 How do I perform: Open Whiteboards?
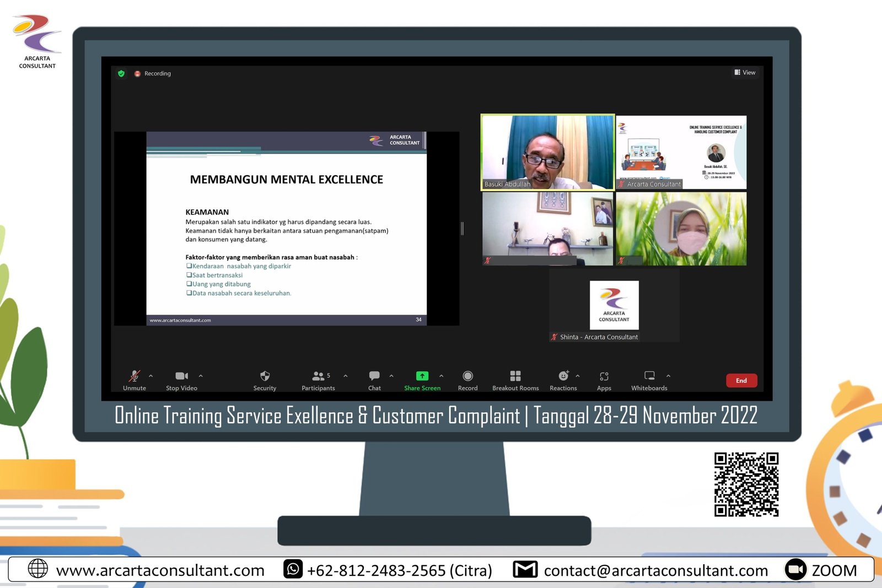tap(649, 376)
